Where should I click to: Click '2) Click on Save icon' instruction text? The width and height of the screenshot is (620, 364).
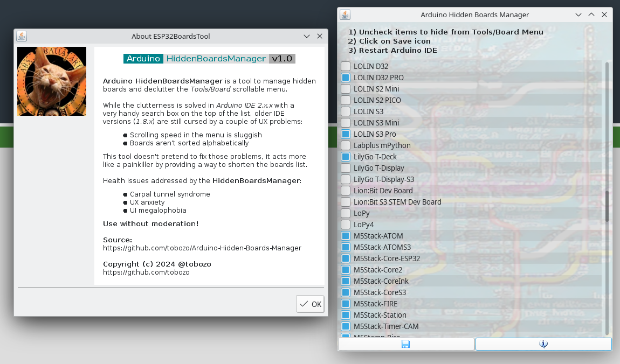(389, 41)
